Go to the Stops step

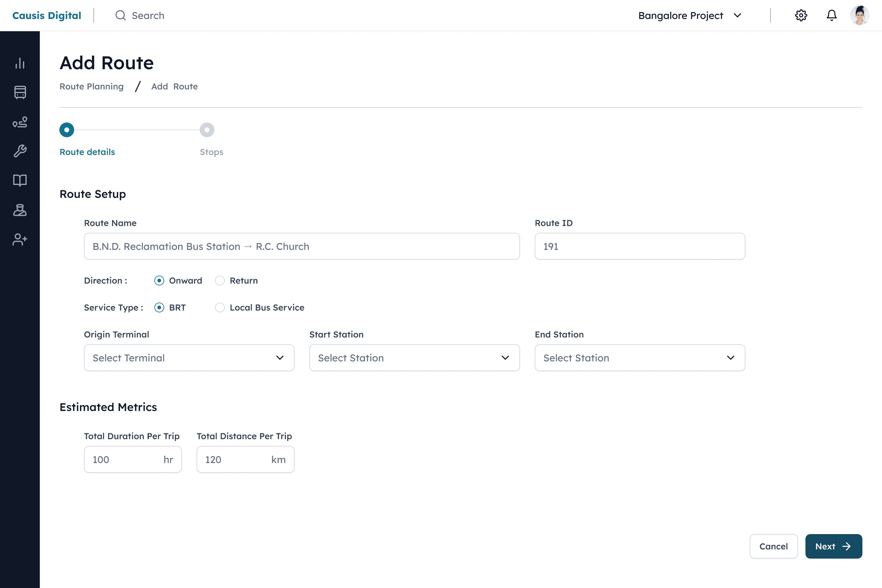(207, 130)
